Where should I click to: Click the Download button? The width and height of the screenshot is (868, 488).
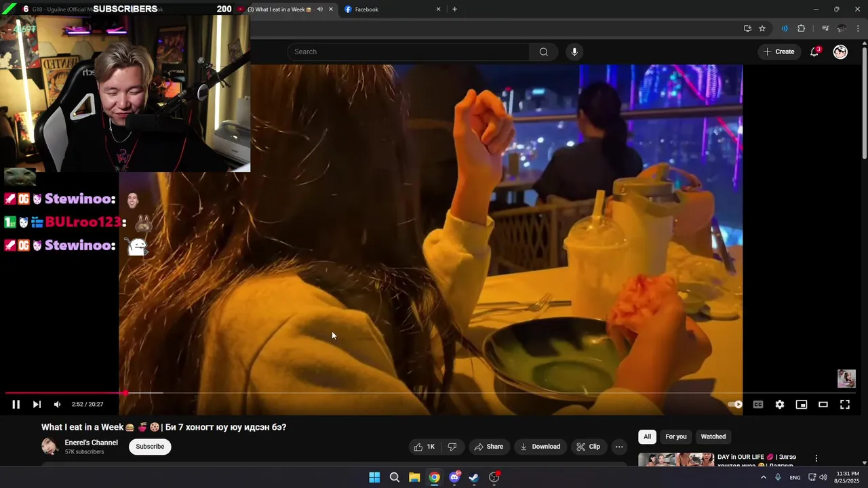pos(540,447)
